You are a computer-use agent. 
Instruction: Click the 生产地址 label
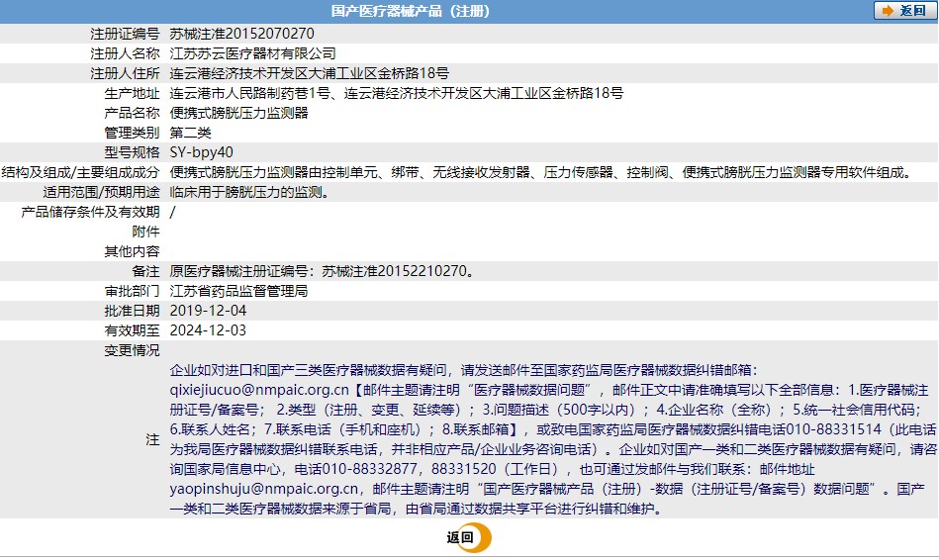pyautogui.click(x=132, y=93)
